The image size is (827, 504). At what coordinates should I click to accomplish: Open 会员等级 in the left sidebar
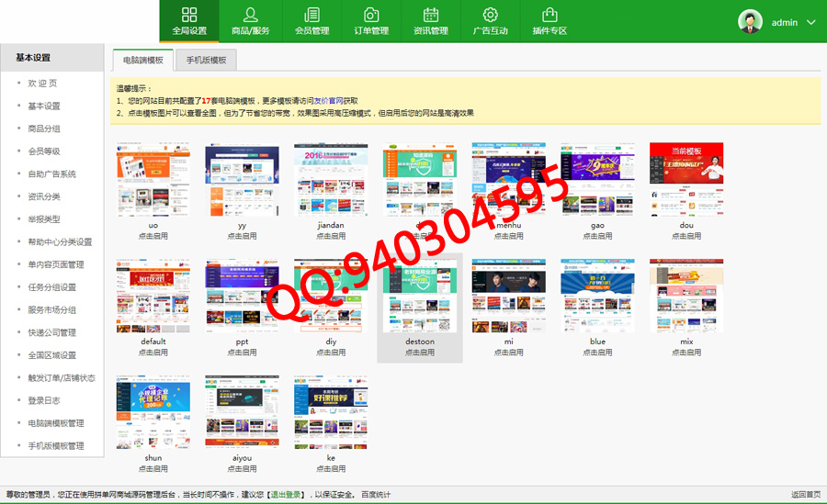pos(44,151)
